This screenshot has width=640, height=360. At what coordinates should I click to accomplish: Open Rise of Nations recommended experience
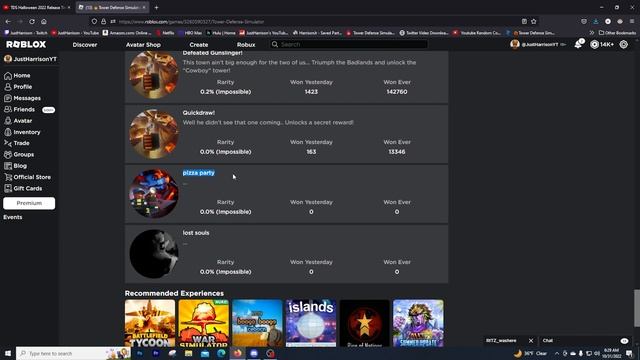364,323
